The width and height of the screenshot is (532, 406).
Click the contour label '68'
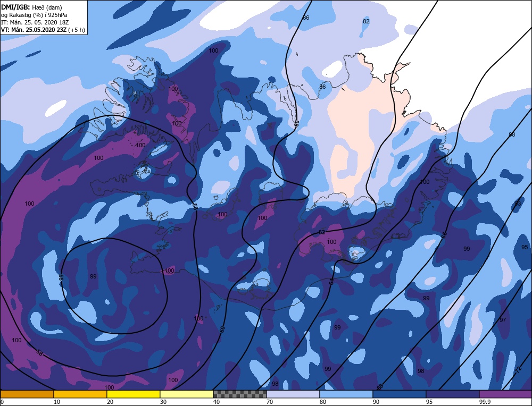click(x=380, y=387)
